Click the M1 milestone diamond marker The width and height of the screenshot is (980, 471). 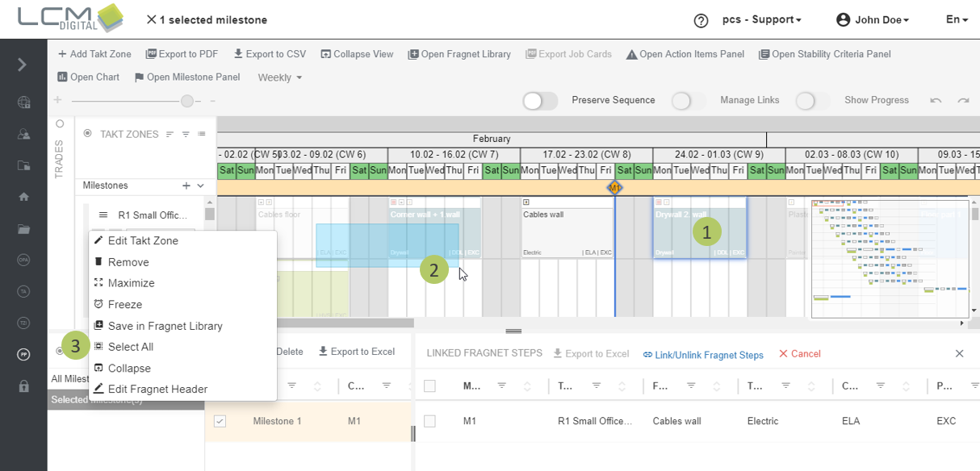tap(614, 187)
